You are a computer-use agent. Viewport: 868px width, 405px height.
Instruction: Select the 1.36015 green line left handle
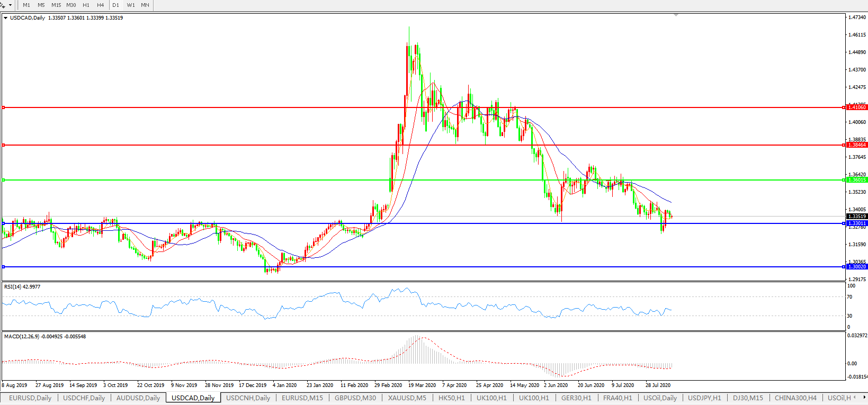(3, 180)
